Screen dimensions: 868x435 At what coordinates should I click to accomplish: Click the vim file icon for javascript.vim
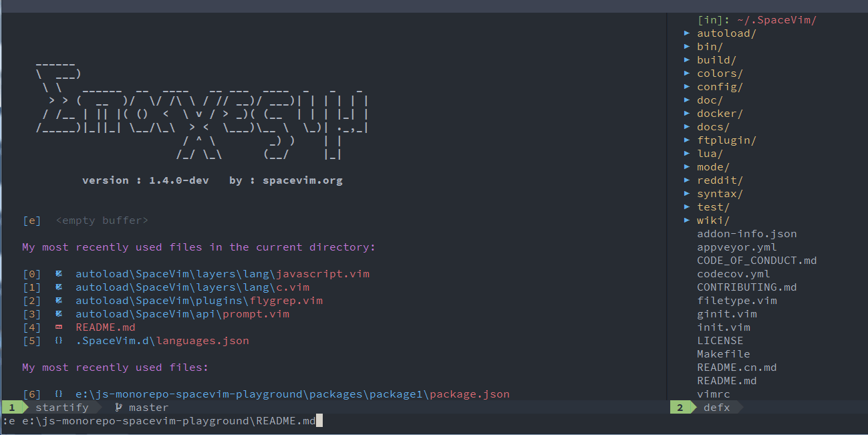coord(59,274)
